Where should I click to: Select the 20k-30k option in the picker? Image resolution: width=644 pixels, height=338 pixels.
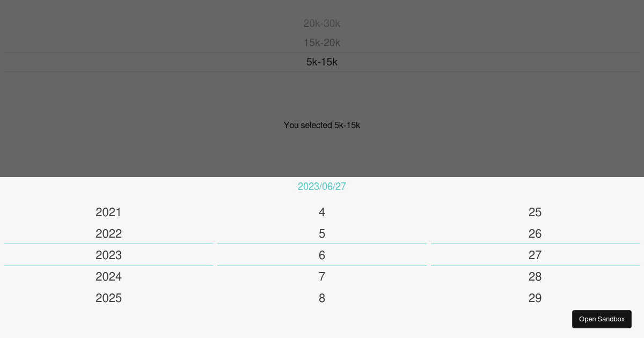[322, 24]
